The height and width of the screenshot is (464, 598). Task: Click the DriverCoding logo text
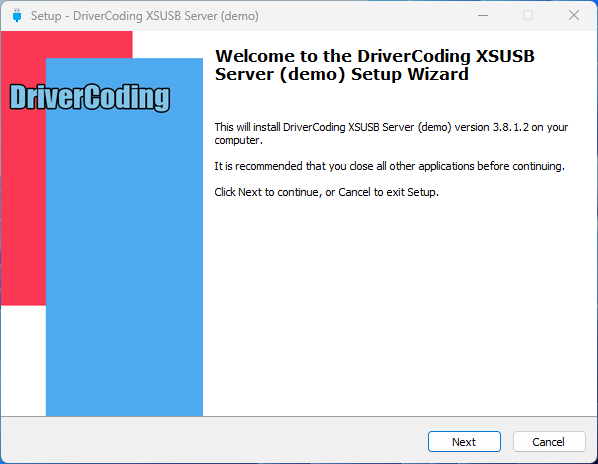(x=90, y=98)
